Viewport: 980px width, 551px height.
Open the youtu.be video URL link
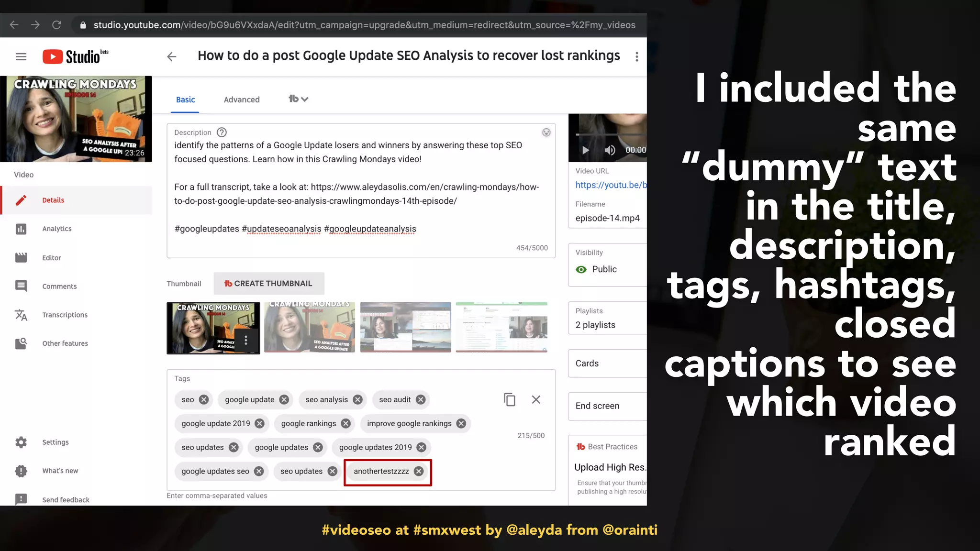(611, 185)
